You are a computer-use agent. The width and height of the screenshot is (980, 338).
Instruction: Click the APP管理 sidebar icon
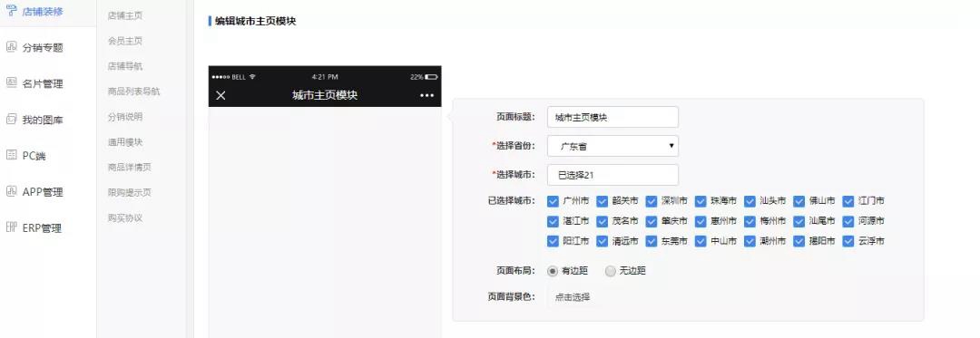[11, 191]
